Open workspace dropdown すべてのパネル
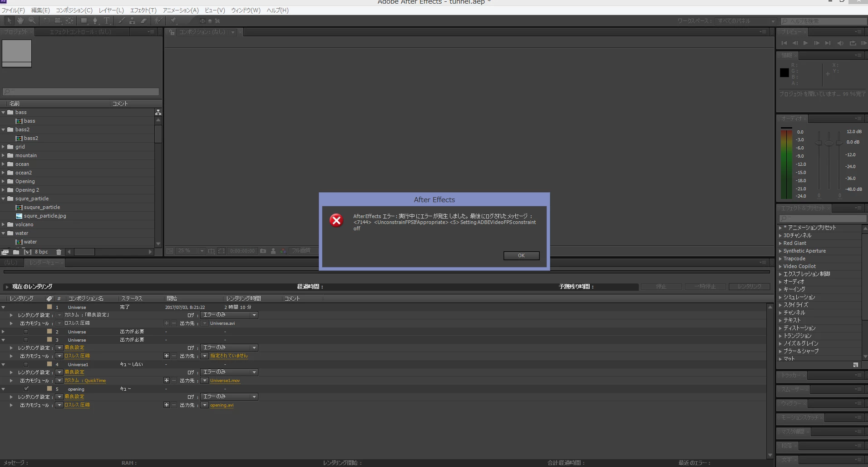The image size is (868, 467). (x=746, y=21)
